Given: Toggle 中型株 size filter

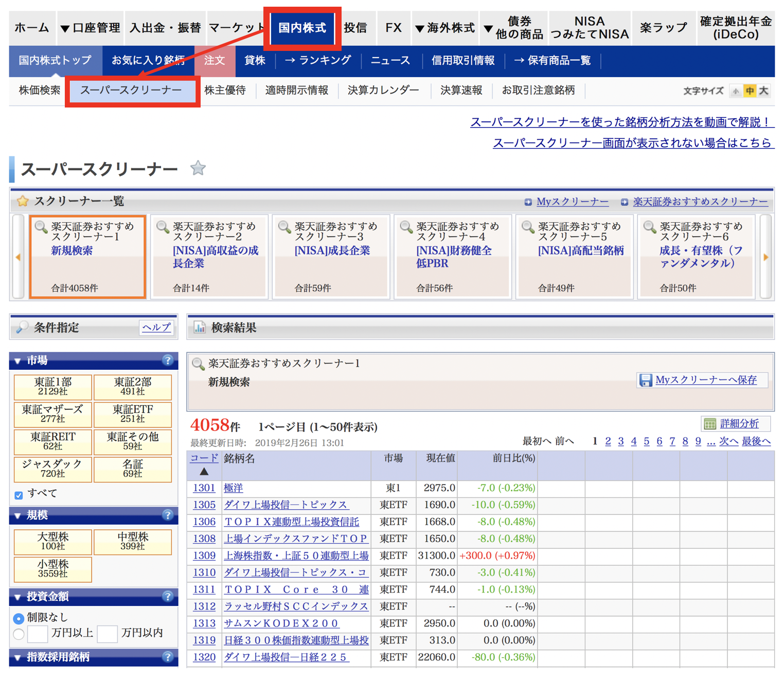Looking at the screenshot, I should coord(133,542).
